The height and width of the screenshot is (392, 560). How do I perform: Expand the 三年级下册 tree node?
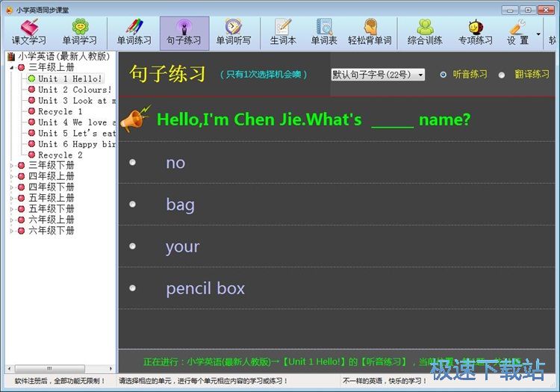coord(12,165)
